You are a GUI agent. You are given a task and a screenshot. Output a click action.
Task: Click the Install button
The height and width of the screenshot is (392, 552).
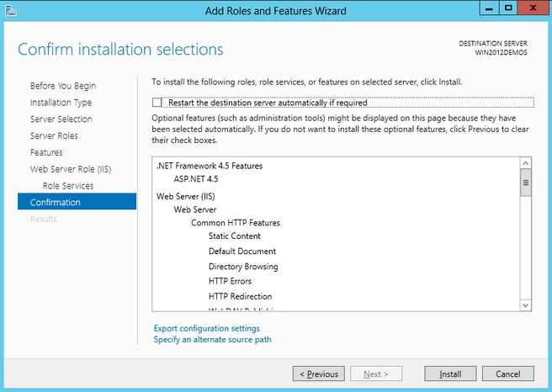[449, 373]
